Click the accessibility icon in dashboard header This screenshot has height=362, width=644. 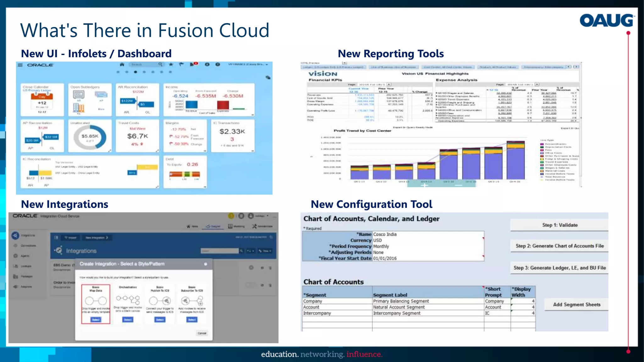[207, 64]
